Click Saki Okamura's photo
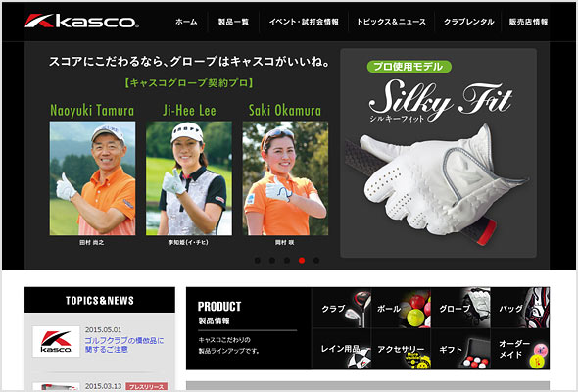This screenshot has height=392, width=578. click(285, 178)
